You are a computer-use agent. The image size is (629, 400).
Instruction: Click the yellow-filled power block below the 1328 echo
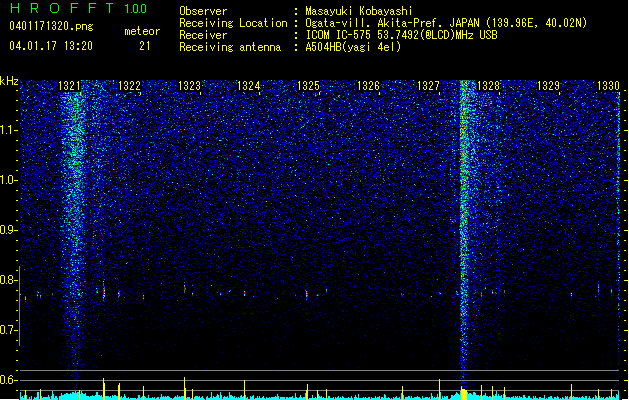click(464, 394)
